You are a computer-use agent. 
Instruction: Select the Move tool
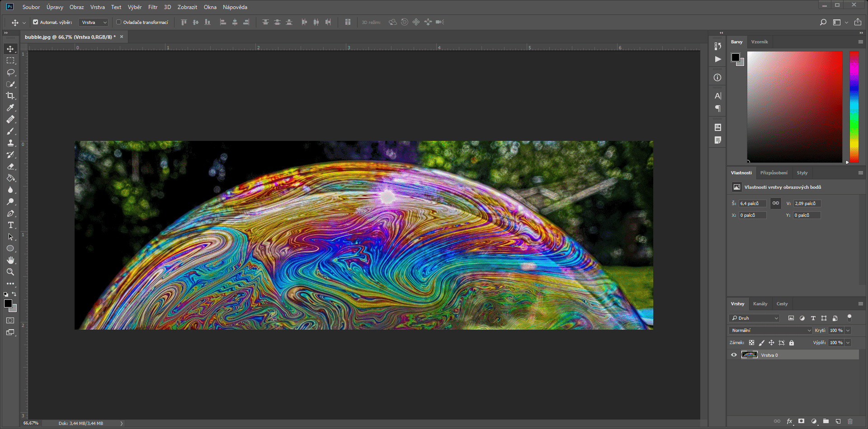pyautogui.click(x=10, y=49)
